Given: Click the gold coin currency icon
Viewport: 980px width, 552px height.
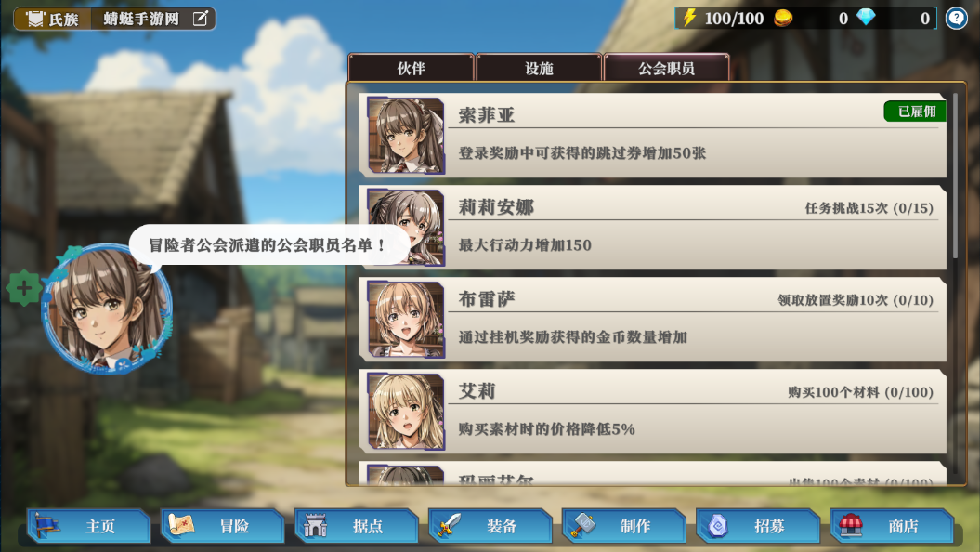Looking at the screenshot, I should point(783,18).
